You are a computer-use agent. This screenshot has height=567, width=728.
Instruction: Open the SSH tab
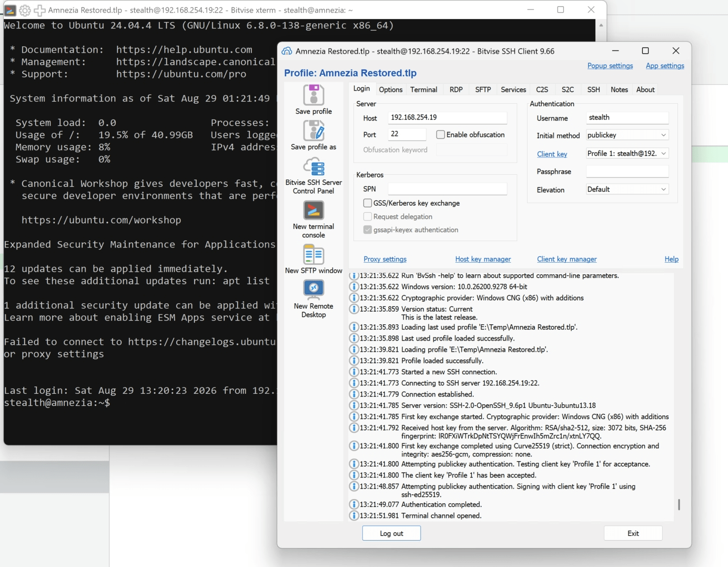[593, 89]
